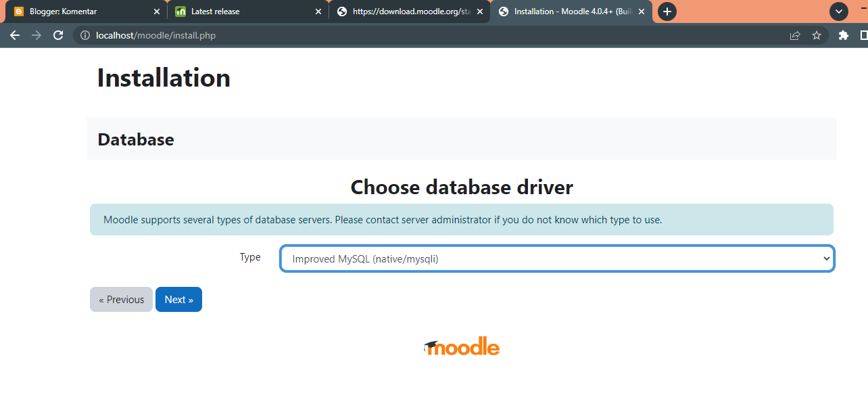Click the « Previous button
Viewport: 868px width, 410px height.
[x=121, y=300]
